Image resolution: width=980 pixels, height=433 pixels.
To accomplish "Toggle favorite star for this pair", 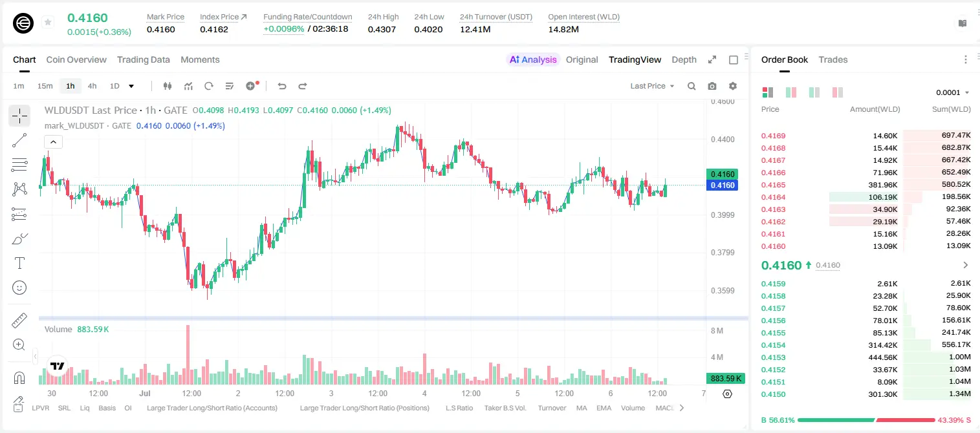I will [48, 23].
